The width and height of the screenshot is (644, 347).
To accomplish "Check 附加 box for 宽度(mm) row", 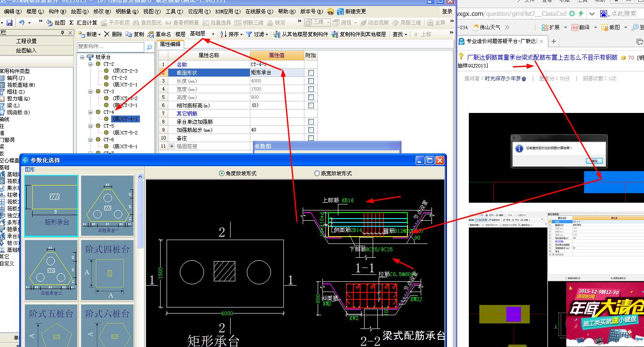I will click(311, 89).
